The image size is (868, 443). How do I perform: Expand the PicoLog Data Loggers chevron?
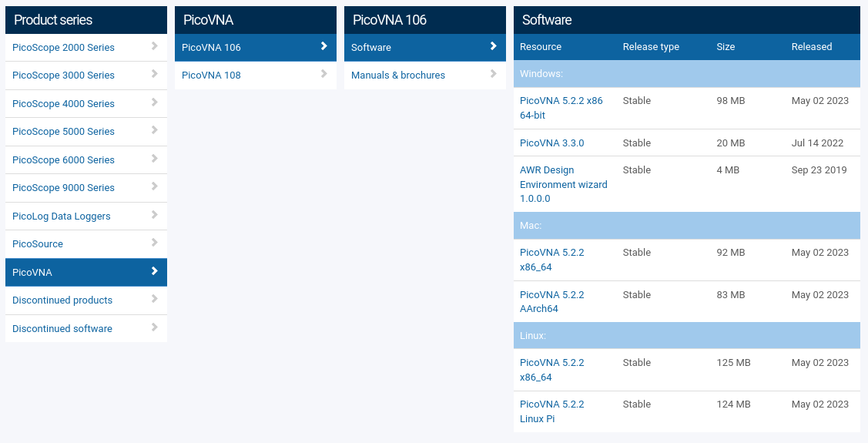click(155, 214)
